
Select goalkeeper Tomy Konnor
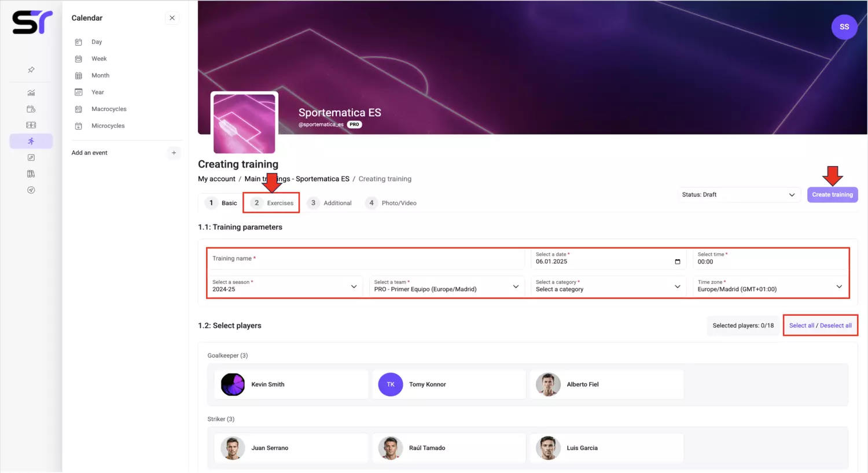[449, 385]
